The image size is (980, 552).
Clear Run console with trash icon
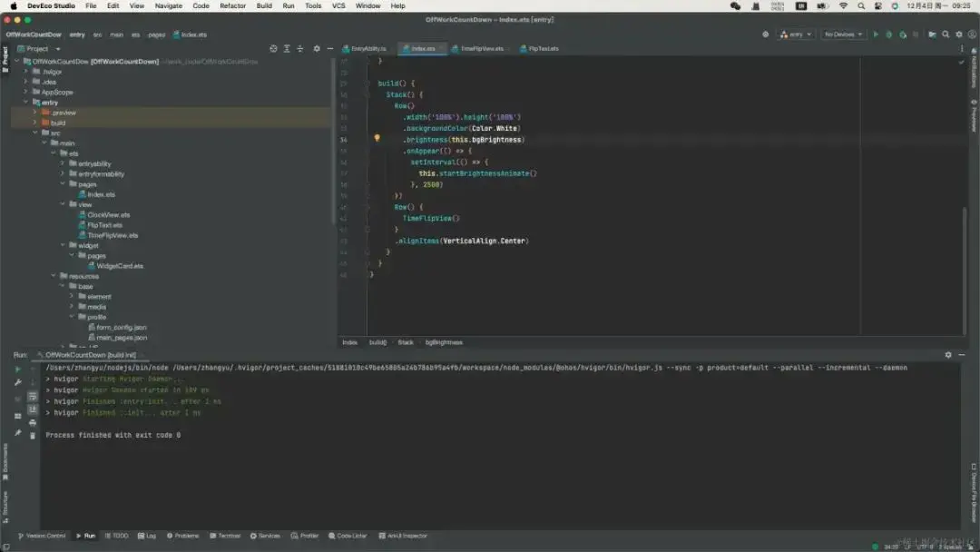tap(33, 436)
